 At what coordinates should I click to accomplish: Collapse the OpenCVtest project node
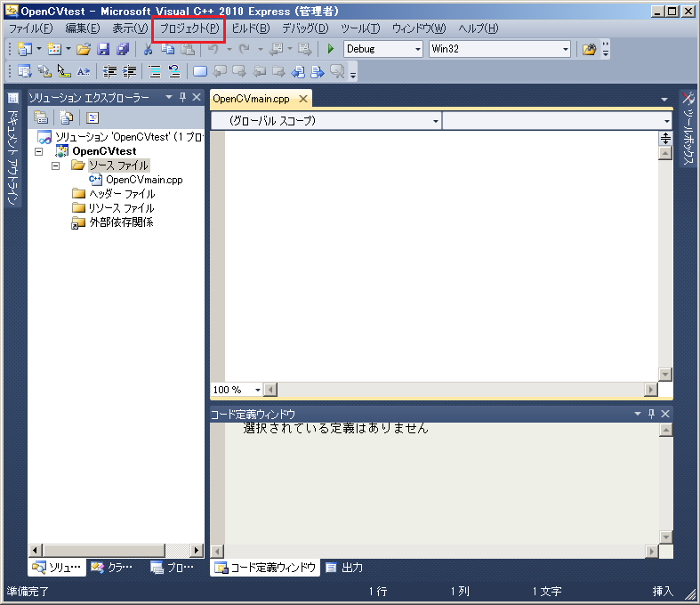coord(39,151)
